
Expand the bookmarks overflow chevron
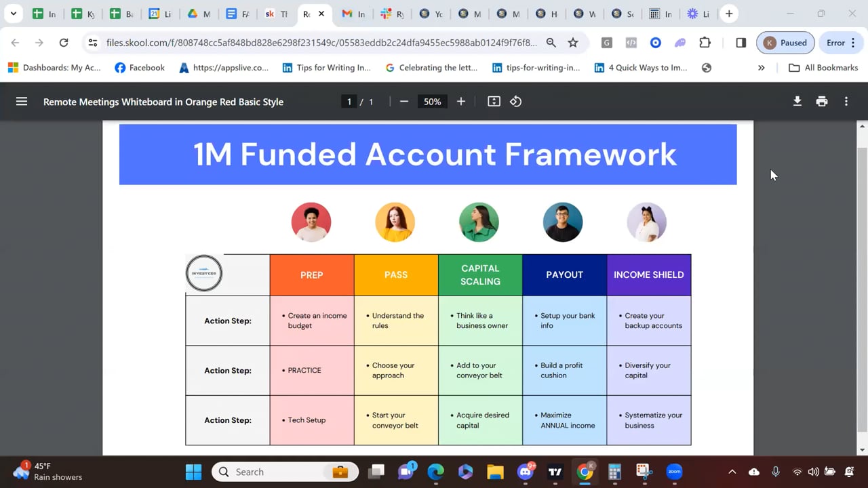click(x=762, y=67)
